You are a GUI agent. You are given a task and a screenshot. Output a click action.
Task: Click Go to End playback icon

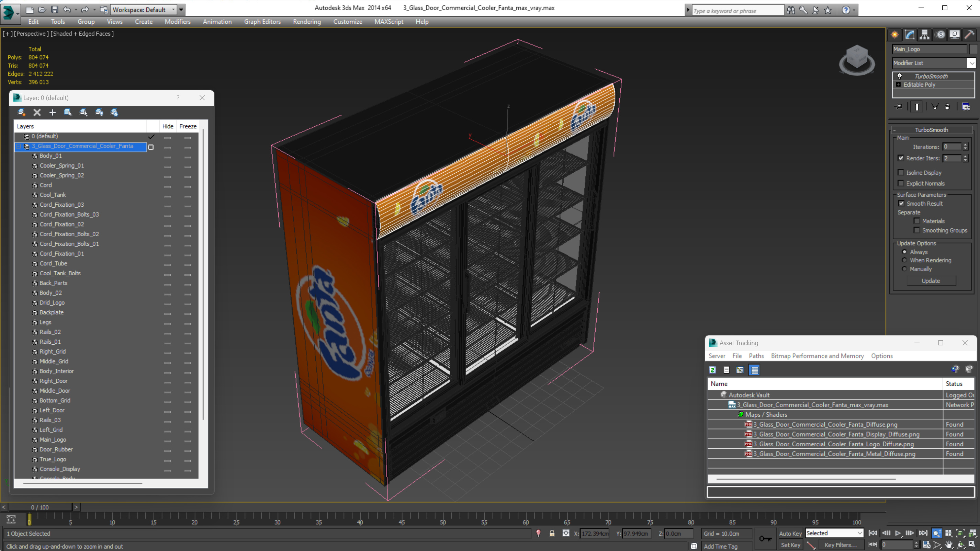(x=923, y=533)
